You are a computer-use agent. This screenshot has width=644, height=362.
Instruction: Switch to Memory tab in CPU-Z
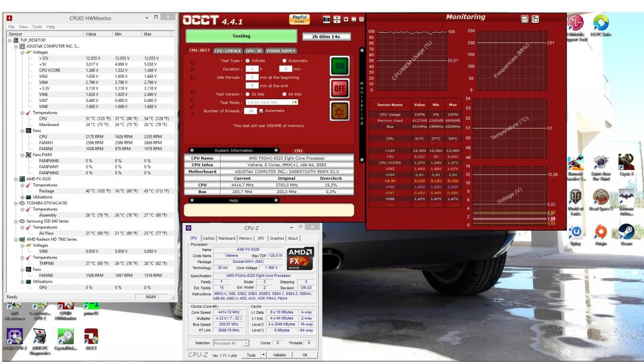tap(246, 238)
